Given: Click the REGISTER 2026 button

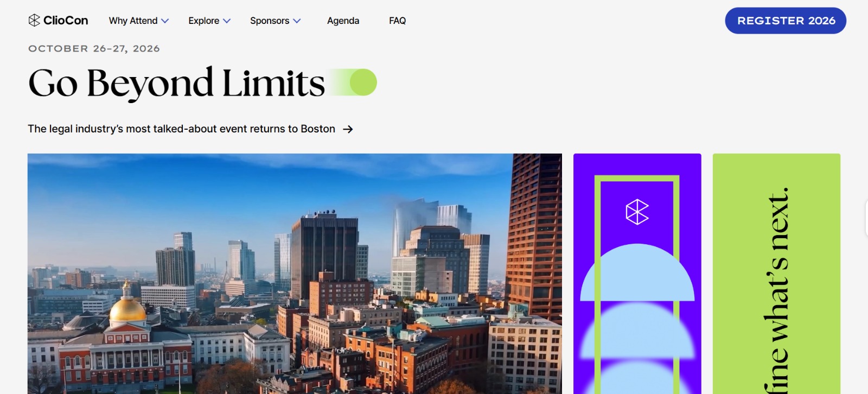Looking at the screenshot, I should [786, 21].
